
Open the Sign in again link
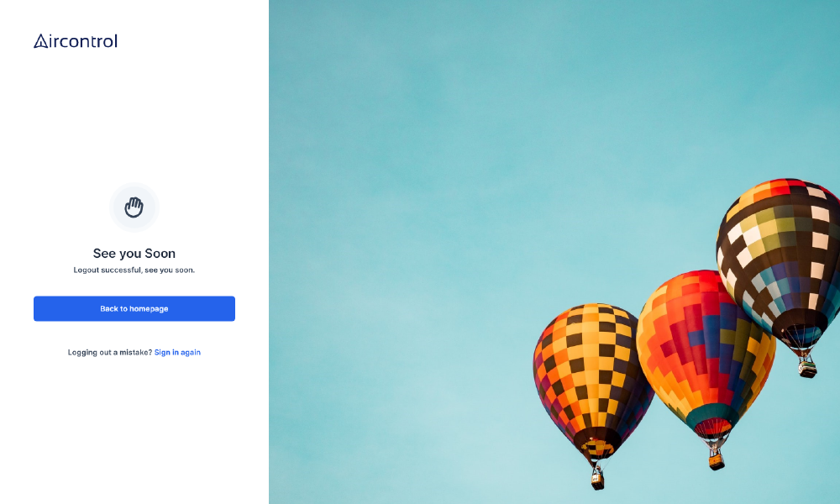point(177,353)
